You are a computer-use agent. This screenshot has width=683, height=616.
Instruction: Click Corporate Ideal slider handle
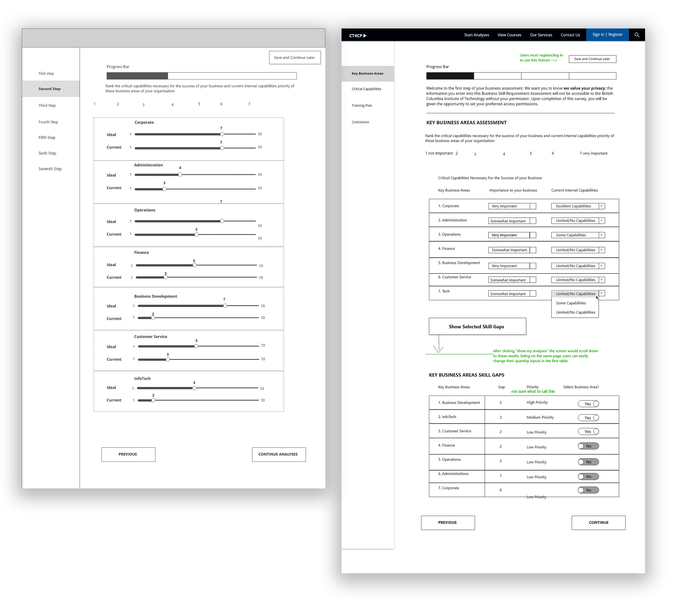click(x=222, y=134)
